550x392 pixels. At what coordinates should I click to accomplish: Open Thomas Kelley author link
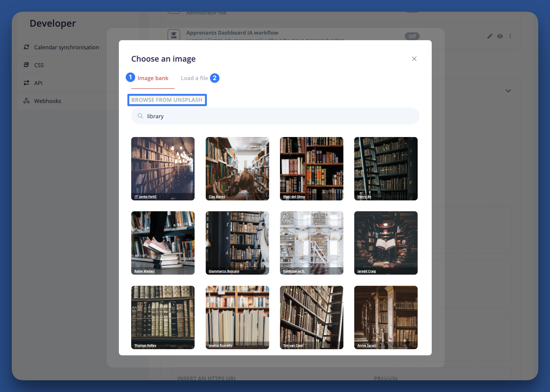coord(145,345)
